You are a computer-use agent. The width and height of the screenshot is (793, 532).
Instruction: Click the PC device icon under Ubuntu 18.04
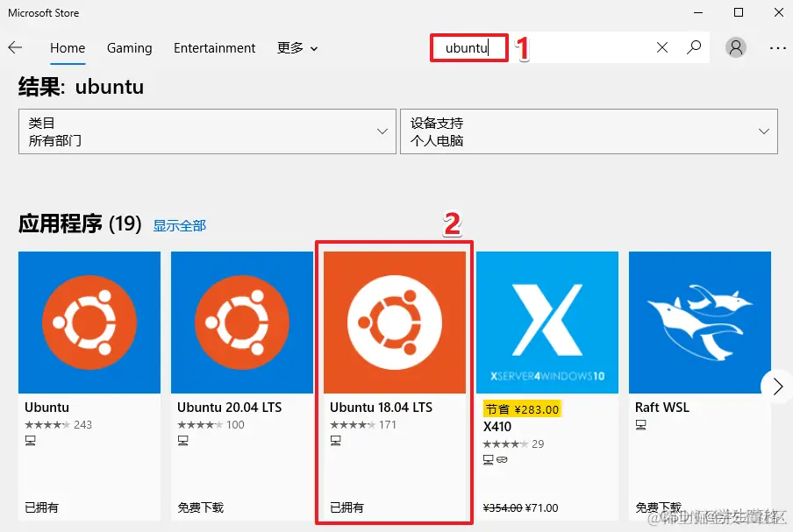(335, 441)
